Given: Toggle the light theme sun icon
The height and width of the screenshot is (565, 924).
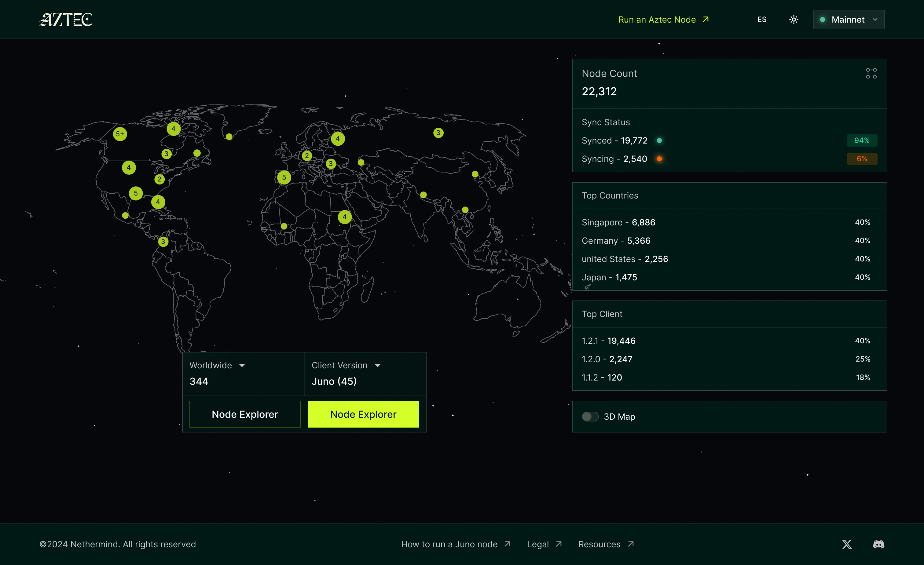Looking at the screenshot, I should tap(794, 20).
